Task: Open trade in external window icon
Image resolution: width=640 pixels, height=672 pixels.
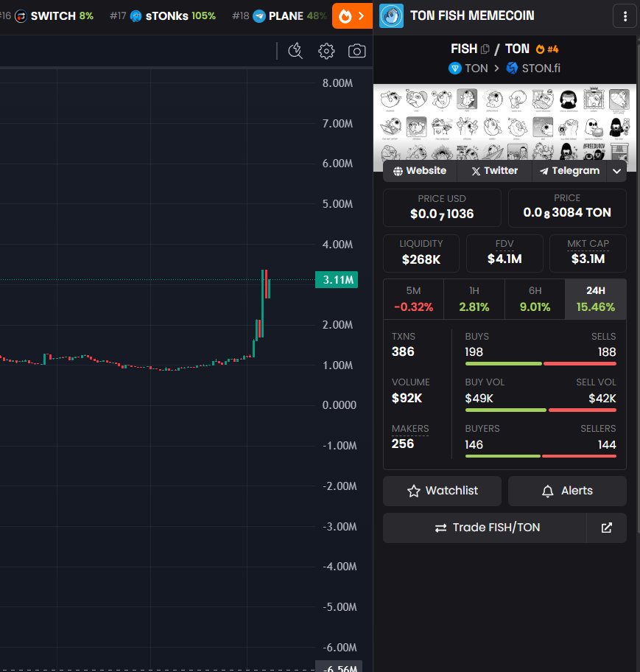Action: click(606, 528)
